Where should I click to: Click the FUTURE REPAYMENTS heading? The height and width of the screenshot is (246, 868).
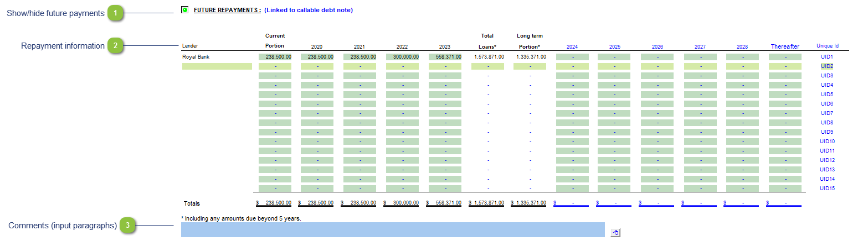click(227, 10)
